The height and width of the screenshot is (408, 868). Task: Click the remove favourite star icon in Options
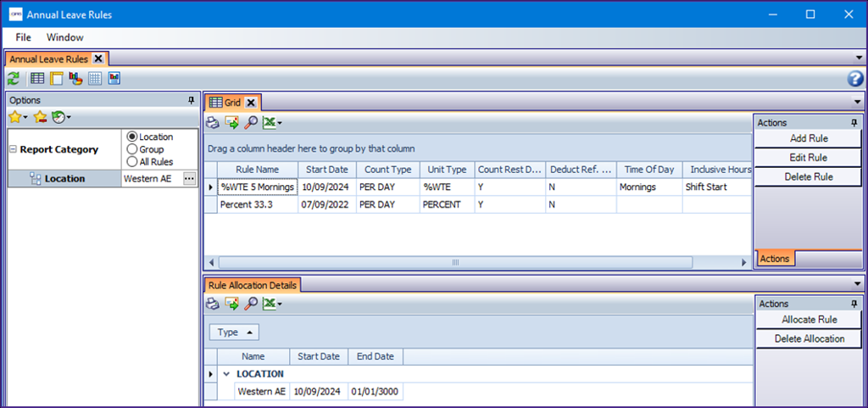coord(39,116)
